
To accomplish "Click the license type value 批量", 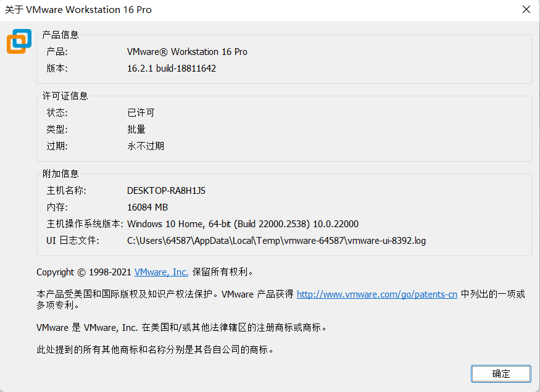I will 136,130.
